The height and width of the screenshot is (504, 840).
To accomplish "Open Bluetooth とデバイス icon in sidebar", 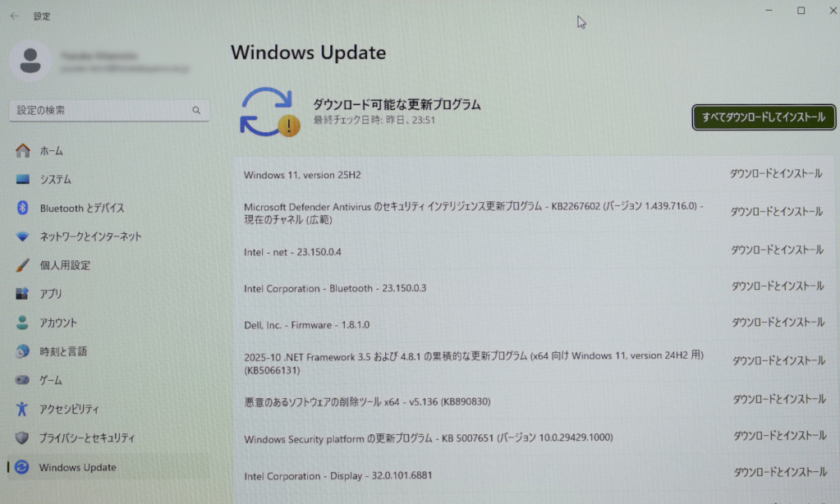I will tap(23, 208).
